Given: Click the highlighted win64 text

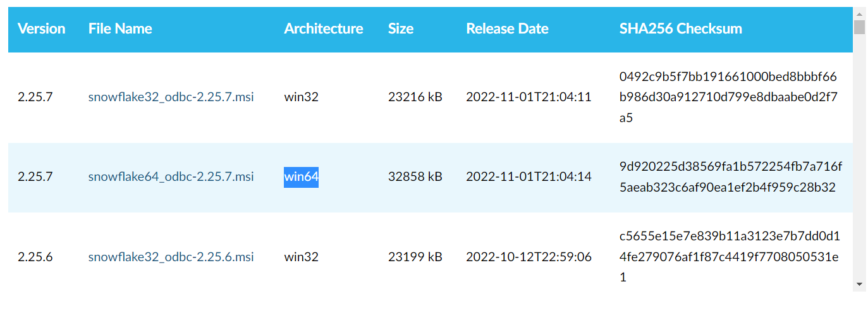Looking at the screenshot, I should [x=301, y=176].
